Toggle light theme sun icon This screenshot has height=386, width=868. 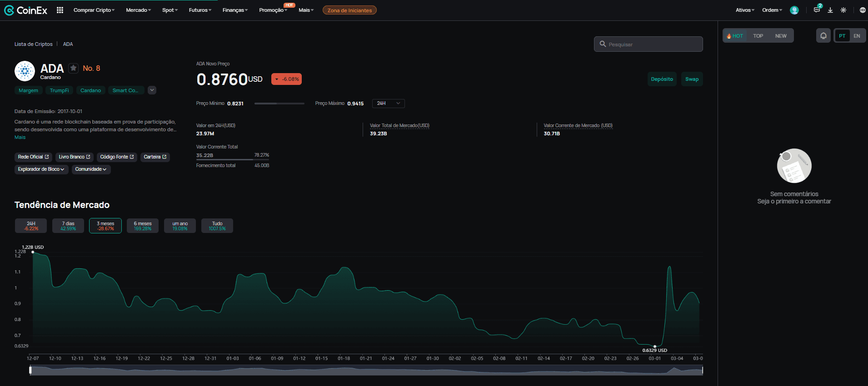coord(843,10)
